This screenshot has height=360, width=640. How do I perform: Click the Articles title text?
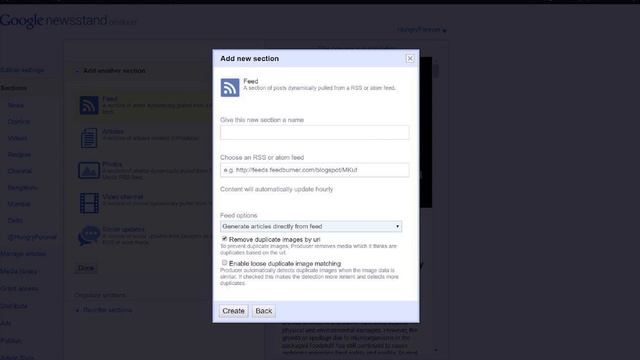(113, 131)
